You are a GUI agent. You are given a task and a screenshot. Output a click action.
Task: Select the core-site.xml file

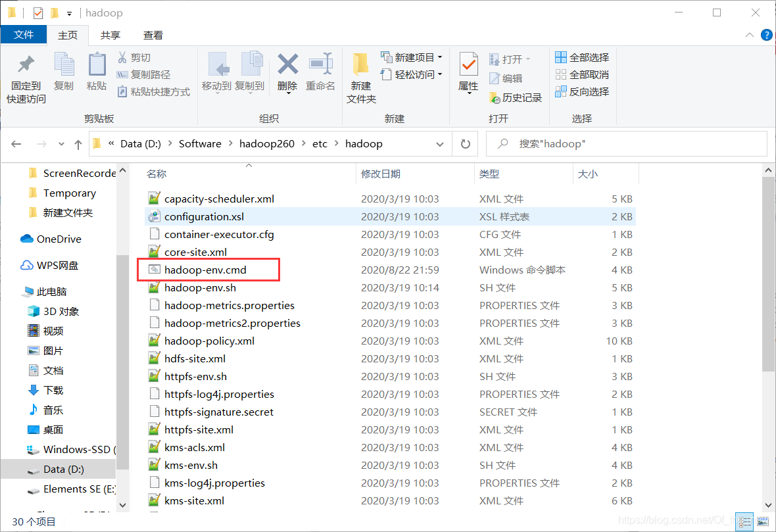195,252
